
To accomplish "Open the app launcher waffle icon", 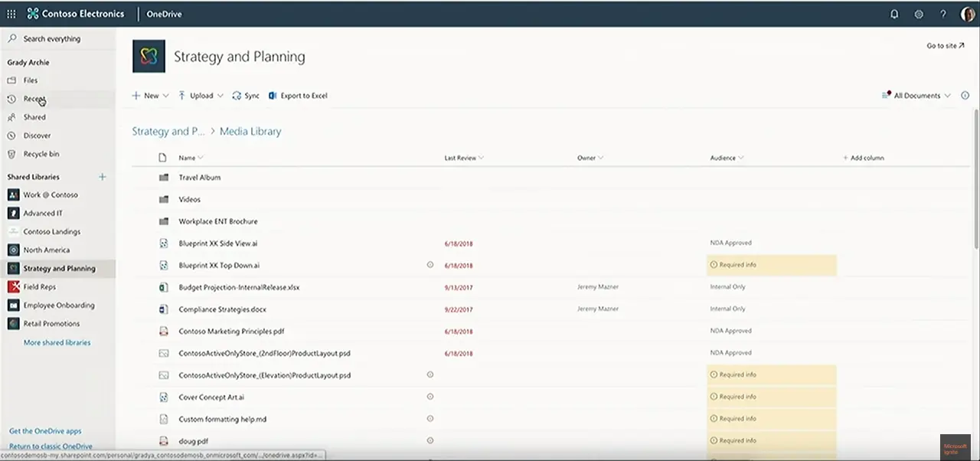I will pyautogui.click(x=11, y=14).
